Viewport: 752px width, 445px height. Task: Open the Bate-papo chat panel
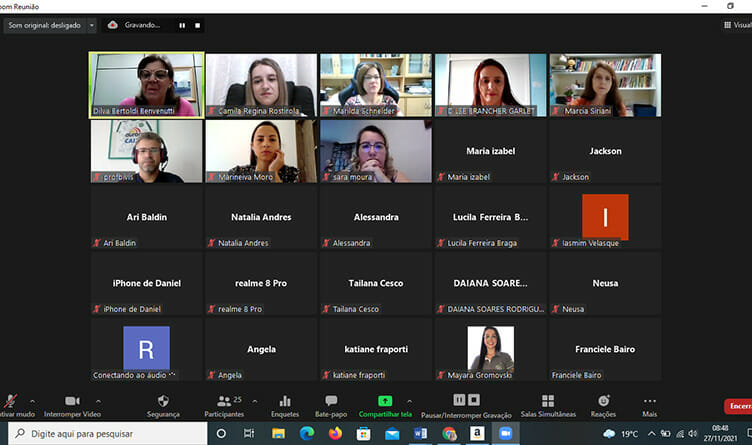(331, 404)
